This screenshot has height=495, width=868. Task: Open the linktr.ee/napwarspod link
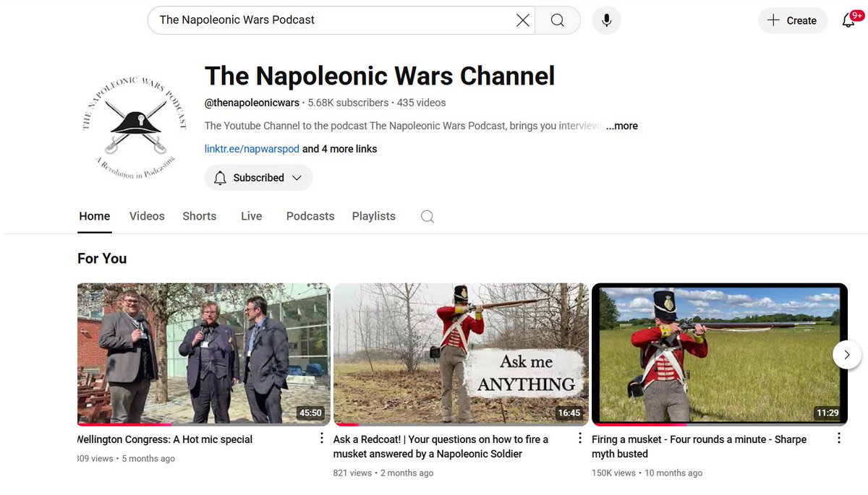(252, 149)
